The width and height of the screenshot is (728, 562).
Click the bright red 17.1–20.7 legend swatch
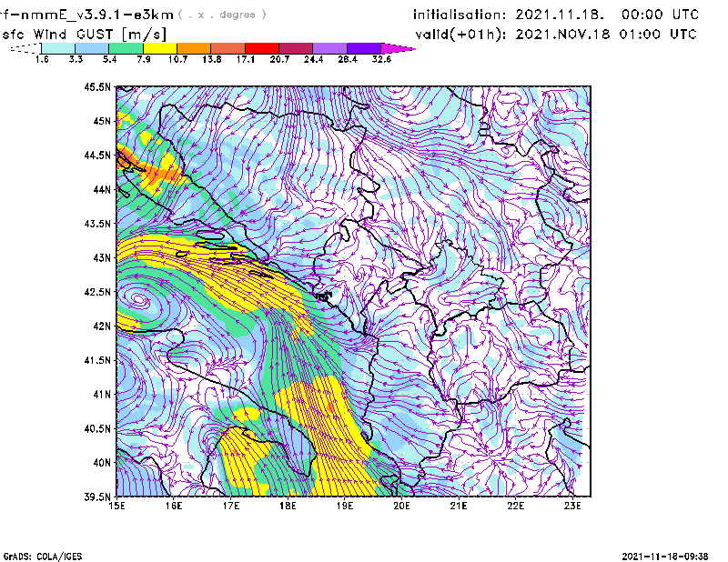pyautogui.click(x=262, y=48)
